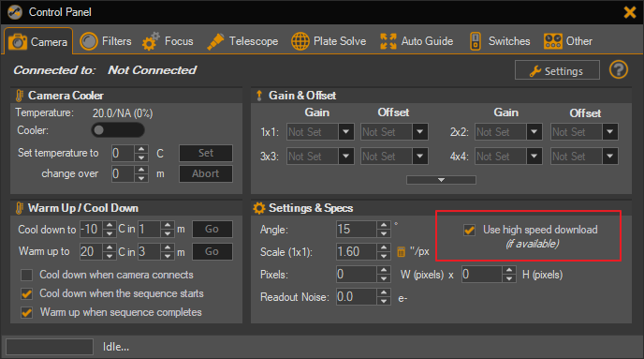This screenshot has height=359, width=644.
Task: Click the Camera Cooler thermometer icon
Action: (x=20, y=96)
